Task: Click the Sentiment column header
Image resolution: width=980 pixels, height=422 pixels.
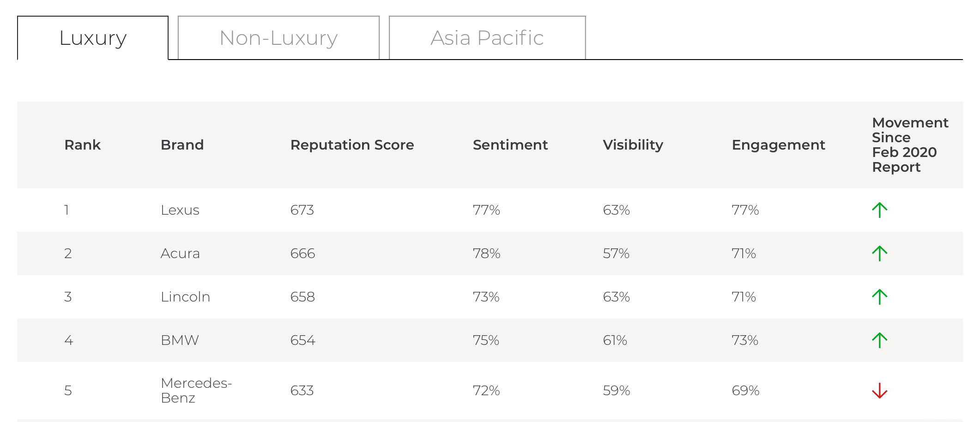Action: [x=510, y=145]
